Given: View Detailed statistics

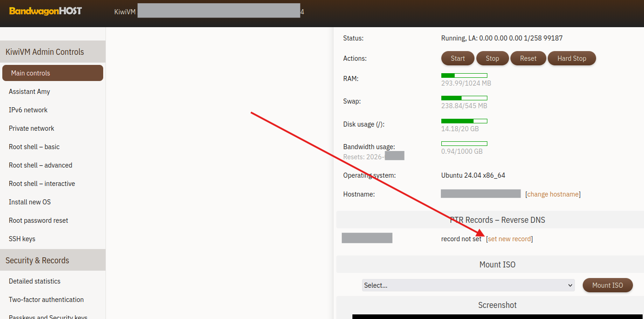Looking at the screenshot, I should [35, 281].
